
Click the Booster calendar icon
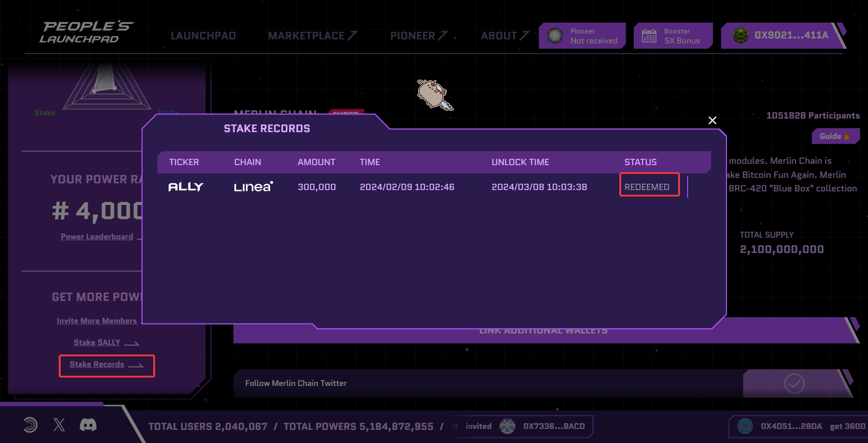(x=649, y=36)
